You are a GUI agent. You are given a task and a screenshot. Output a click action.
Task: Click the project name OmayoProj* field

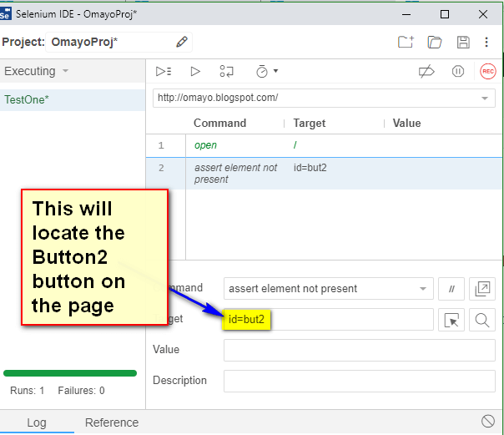pyautogui.click(x=118, y=42)
